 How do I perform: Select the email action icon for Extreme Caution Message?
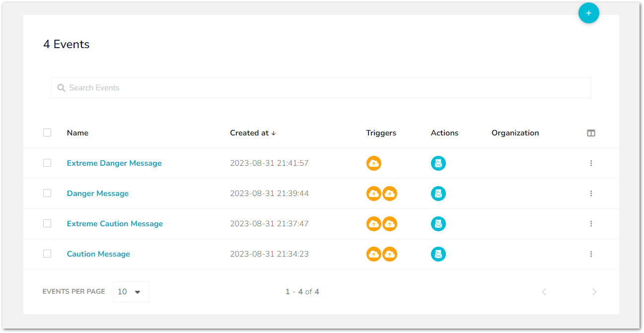tap(438, 223)
